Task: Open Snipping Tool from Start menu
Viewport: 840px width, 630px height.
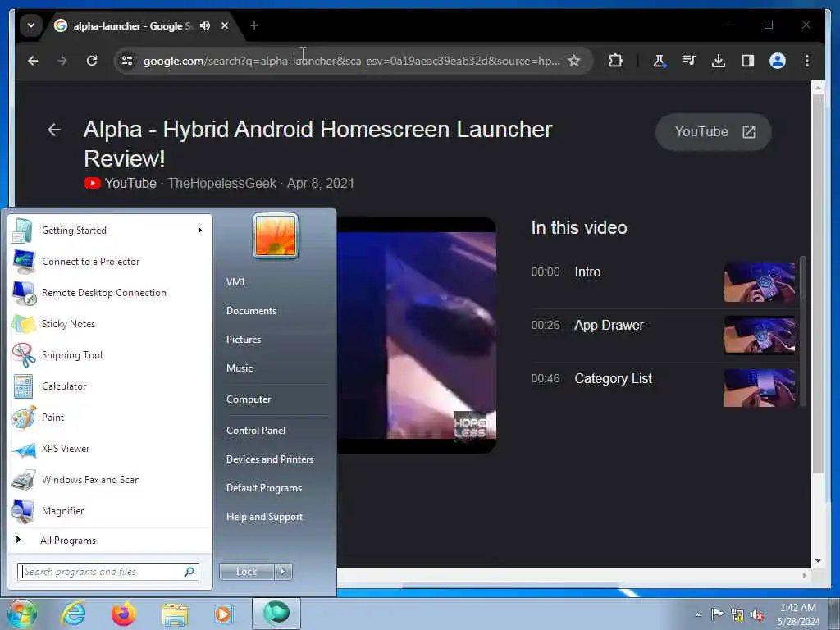Action: [x=109, y=354]
